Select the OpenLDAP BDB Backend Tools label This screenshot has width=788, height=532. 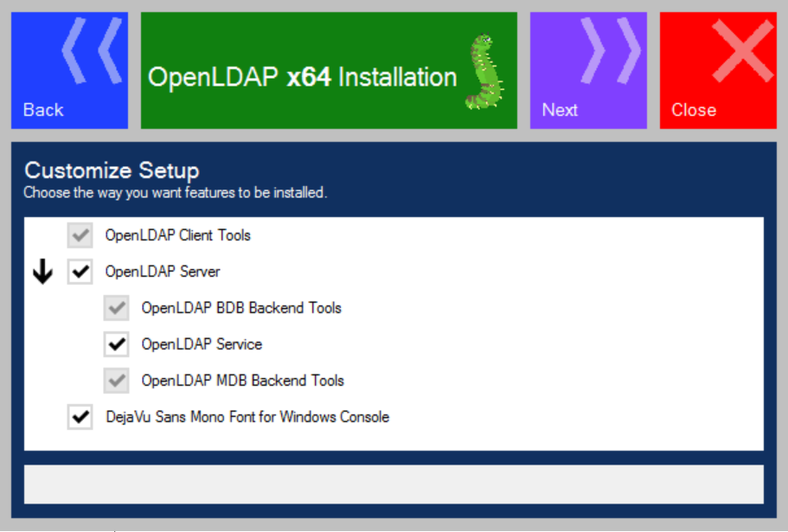point(241,308)
